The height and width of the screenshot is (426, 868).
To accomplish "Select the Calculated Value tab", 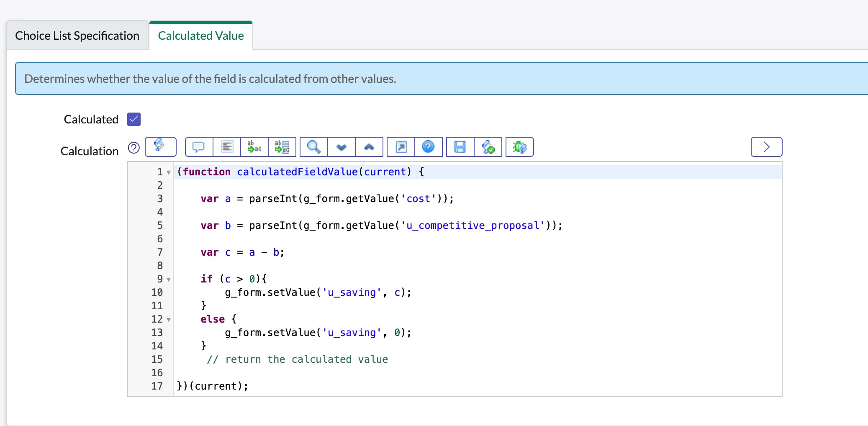I will (x=201, y=36).
